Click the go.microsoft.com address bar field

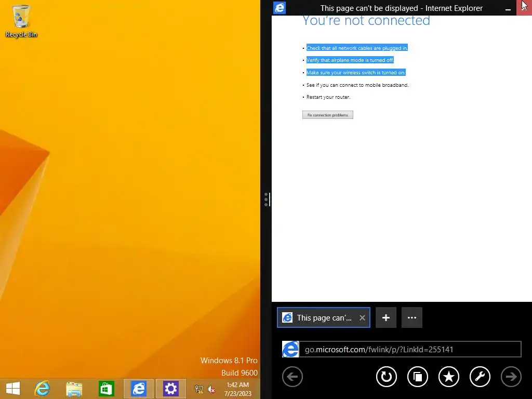point(410,349)
